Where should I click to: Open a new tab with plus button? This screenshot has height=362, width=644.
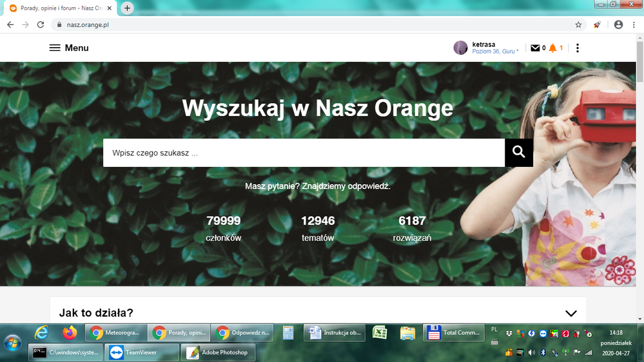tap(128, 8)
